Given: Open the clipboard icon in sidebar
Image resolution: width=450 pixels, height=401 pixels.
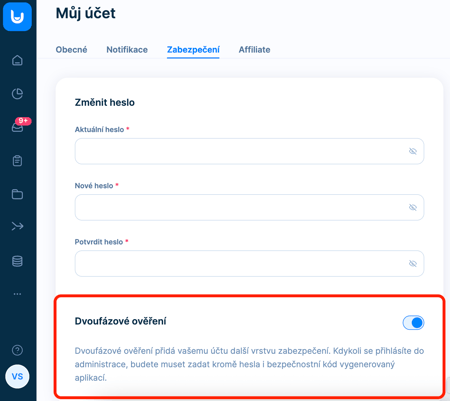Looking at the screenshot, I should click(x=17, y=161).
